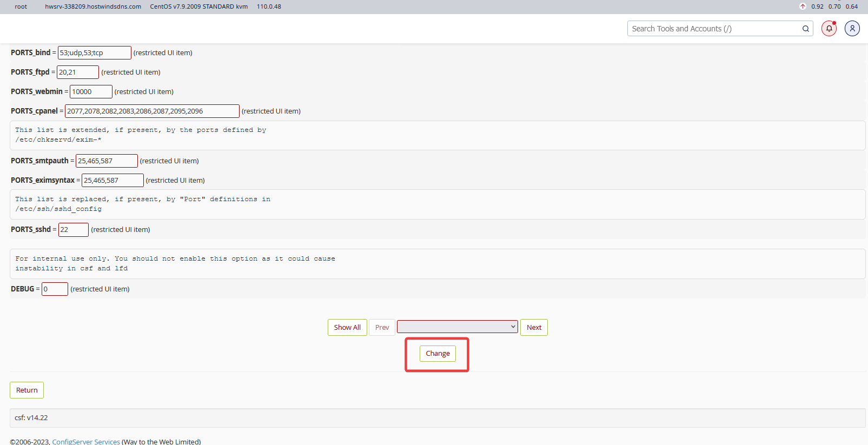
Task: Click the notifications bell icon
Action: click(829, 29)
